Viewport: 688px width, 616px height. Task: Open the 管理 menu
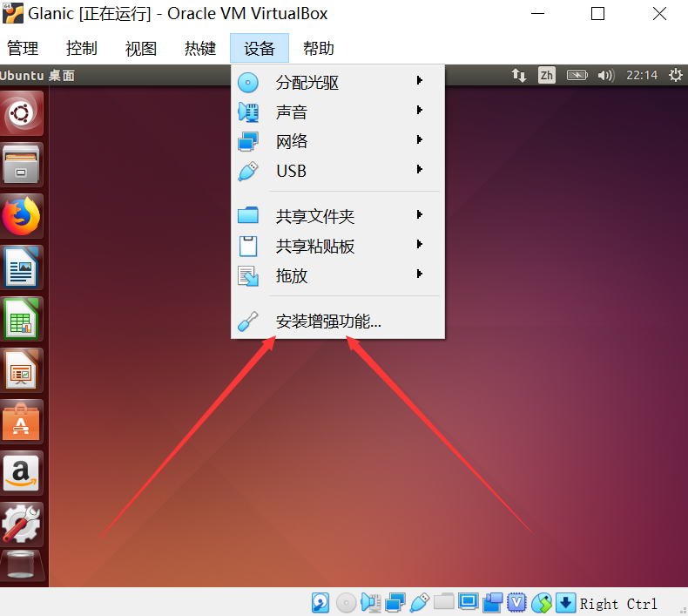pyautogui.click(x=23, y=48)
